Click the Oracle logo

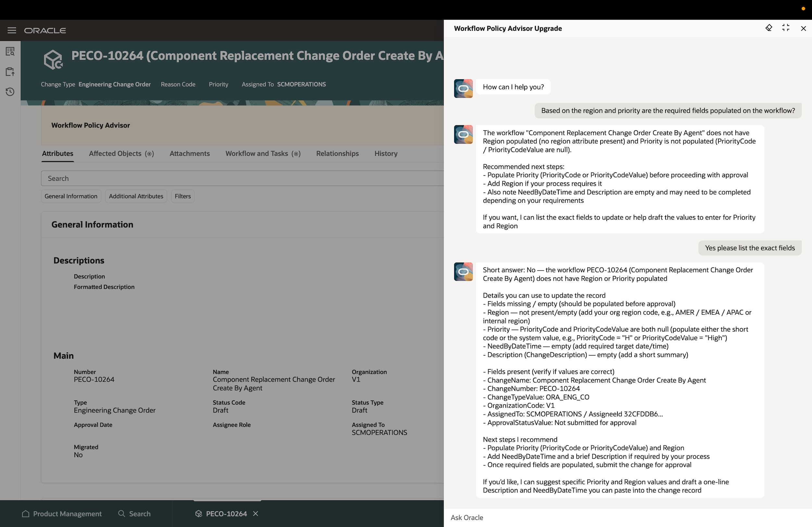pos(45,30)
